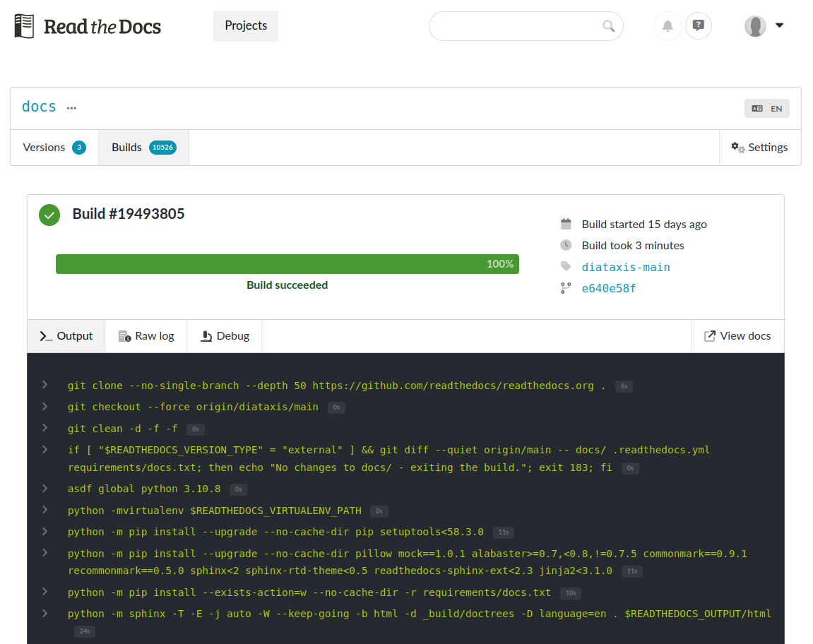
Task: Expand the user account dropdown arrow
Action: tap(779, 25)
